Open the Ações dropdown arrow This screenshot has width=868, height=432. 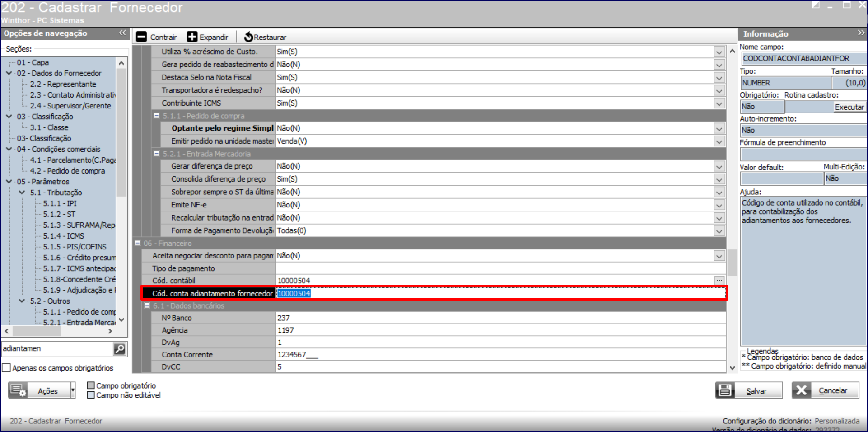tap(73, 391)
